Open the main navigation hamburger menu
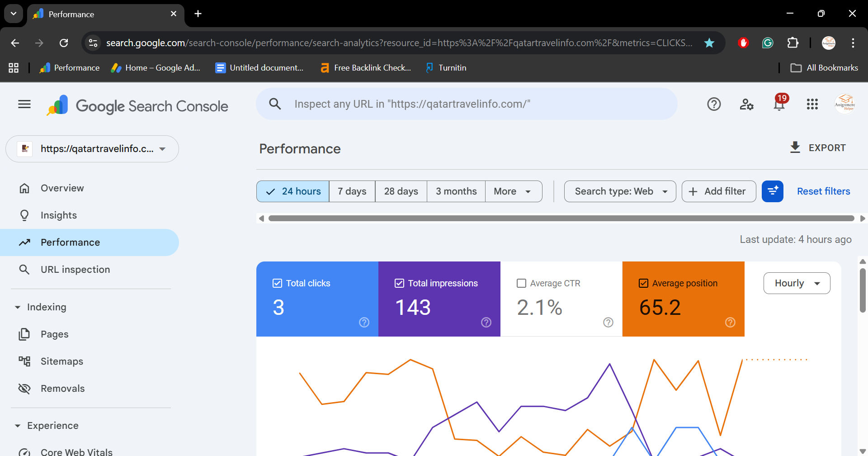The height and width of the screenshot is (456, 868). click(24, 104)
